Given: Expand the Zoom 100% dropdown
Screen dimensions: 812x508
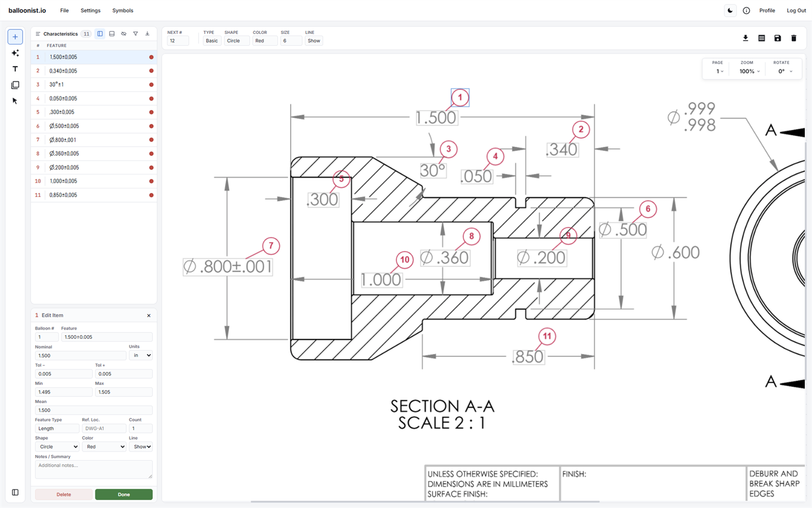Looking at the screenshot, I should pyautogui.click(x=749, y=72).
